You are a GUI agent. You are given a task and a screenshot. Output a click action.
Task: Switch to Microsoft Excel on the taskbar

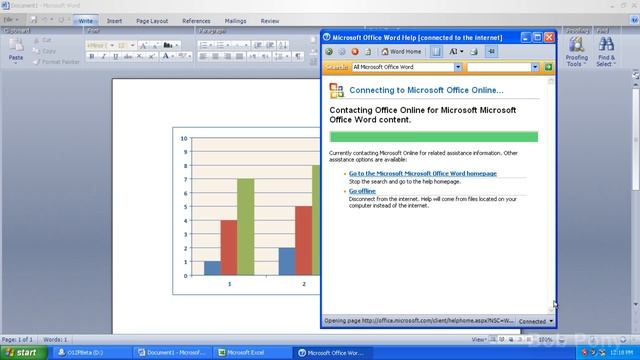(251, 353)
